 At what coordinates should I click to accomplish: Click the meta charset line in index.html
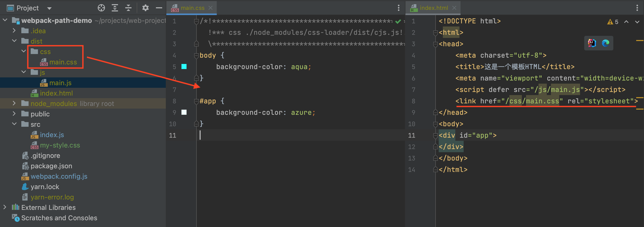501,55
